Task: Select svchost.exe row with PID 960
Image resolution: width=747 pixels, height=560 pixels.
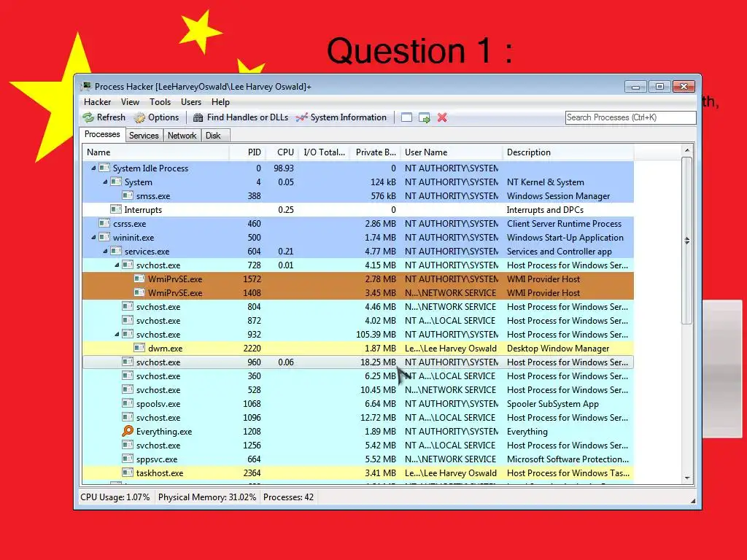Action: (358, 362)
